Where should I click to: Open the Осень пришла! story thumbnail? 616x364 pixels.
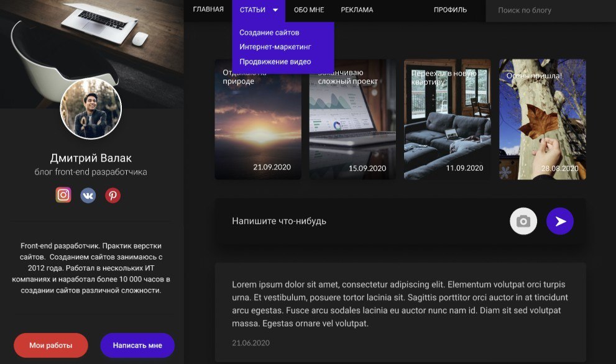pyautogui.click(x=543, y=119)
